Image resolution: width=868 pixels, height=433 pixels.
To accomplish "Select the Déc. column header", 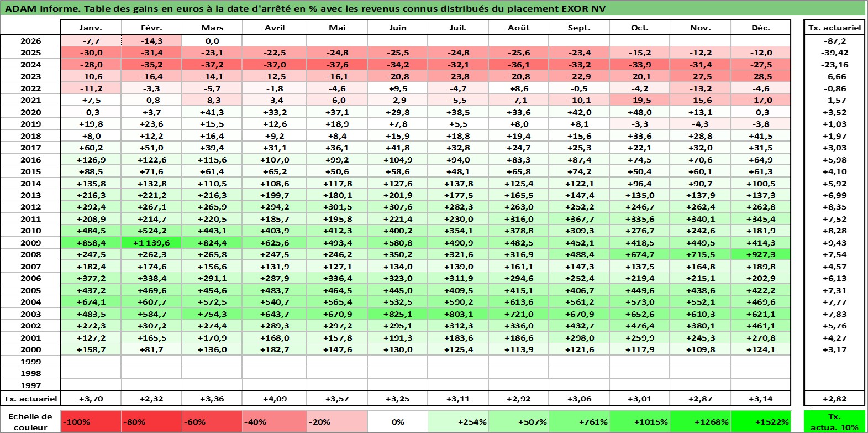I will (x=760, y=28).
